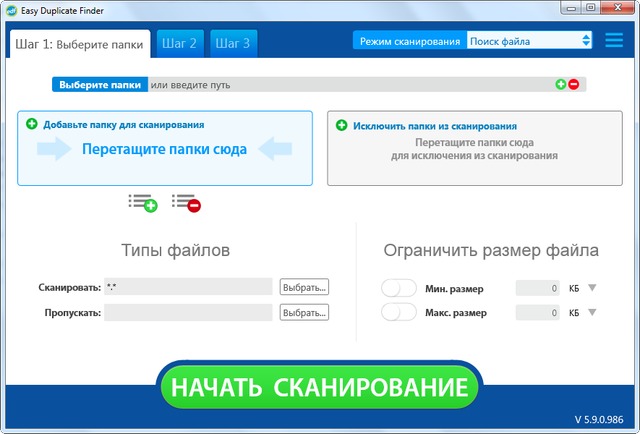Click red minus icon in path bar
This screenshot has width=640, height=434.
574,84
